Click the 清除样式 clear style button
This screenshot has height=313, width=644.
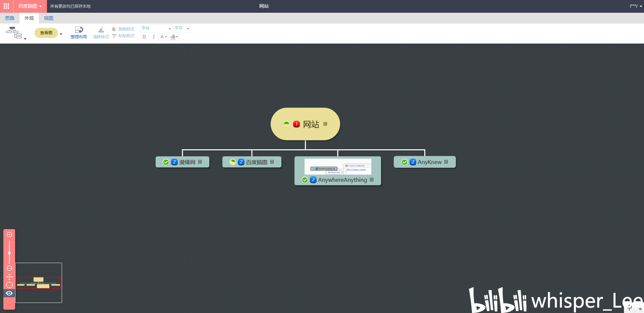[101, 33]
